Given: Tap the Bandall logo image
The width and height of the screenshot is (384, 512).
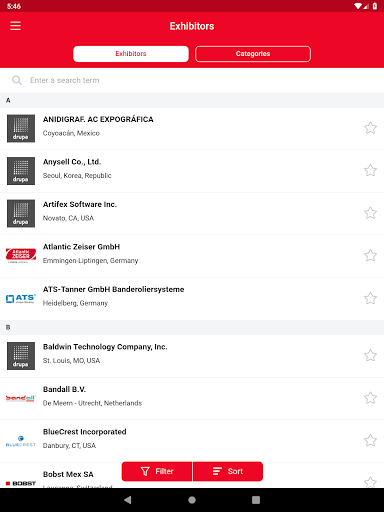Looking at the screenshot, I should click(x=21, y=398).
